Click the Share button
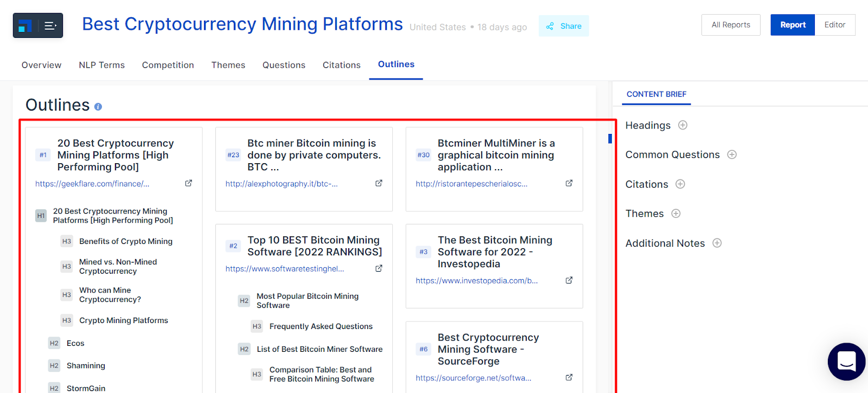 coord(564,26)
